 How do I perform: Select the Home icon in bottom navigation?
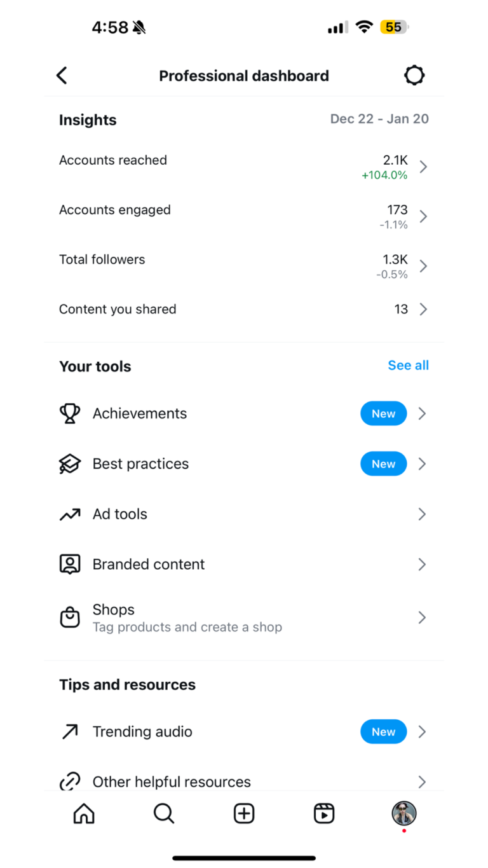tap(83, 813)
